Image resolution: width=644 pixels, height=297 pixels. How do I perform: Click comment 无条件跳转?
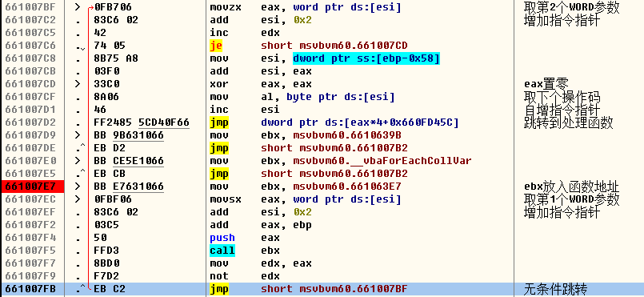pyautogui.click(x=556, y=289)
